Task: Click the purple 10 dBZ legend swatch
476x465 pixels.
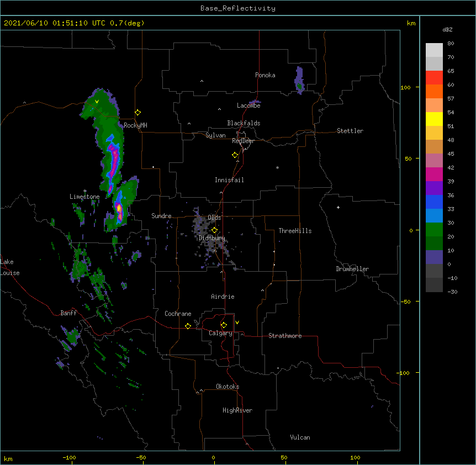Action: coord(434,257)
